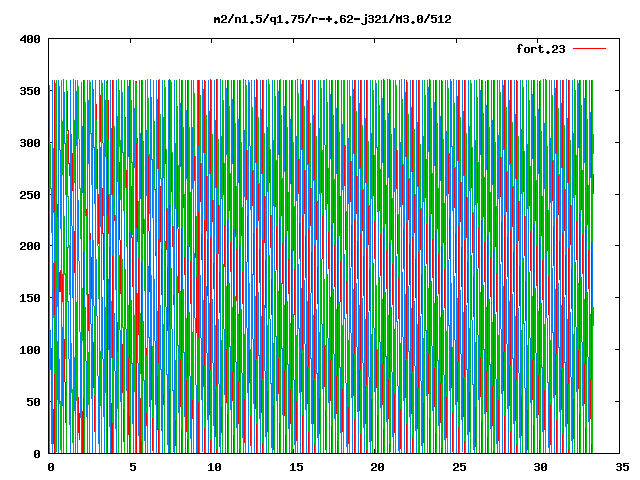
Task: Click the y-axis label 200
Action: pyautogui.click(x=30, y=246)
